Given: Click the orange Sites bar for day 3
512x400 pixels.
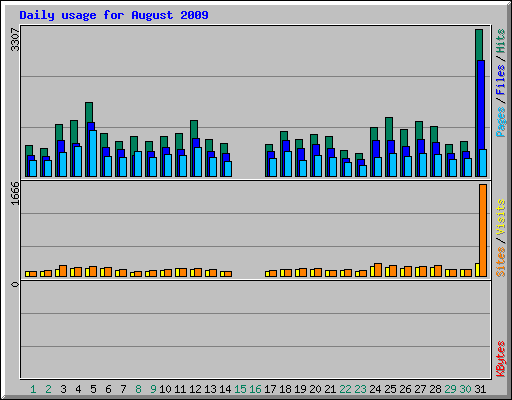Looking at the screenshot, I should point(63,271).
